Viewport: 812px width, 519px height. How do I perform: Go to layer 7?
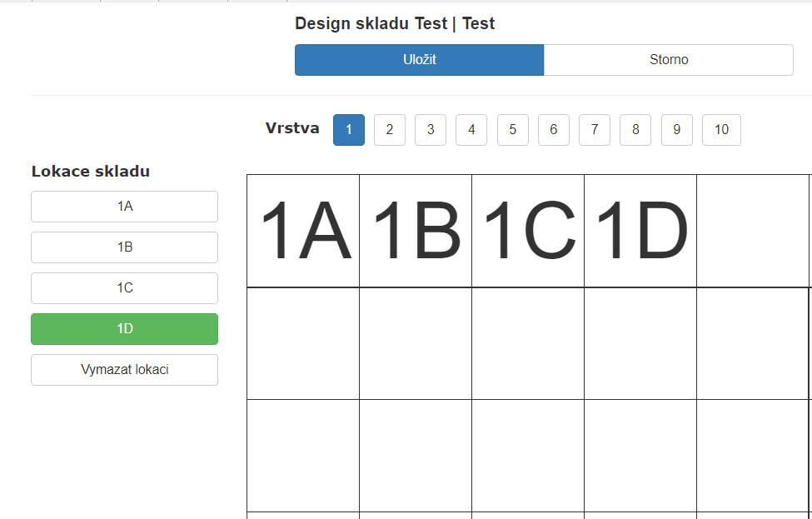(x=595, y=130)
